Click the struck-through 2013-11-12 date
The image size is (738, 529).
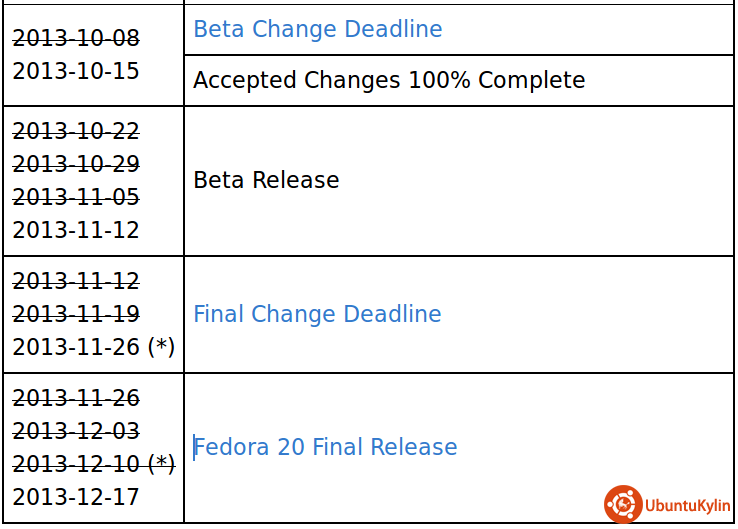(76, 281)
